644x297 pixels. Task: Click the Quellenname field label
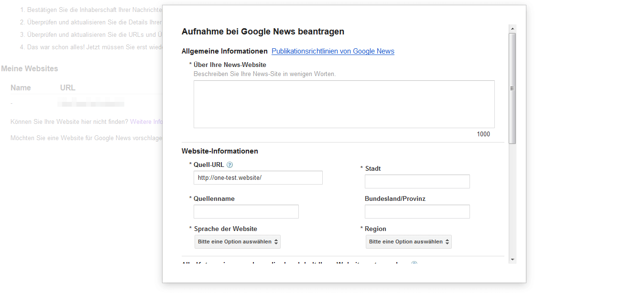click(214, 198)
